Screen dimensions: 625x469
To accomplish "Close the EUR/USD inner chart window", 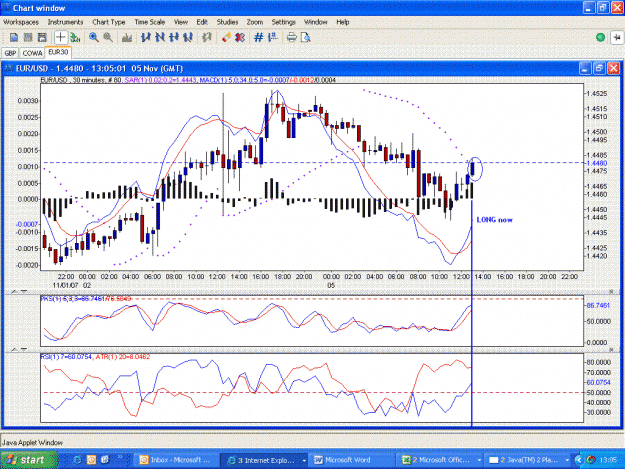I will tap(613, 69).
